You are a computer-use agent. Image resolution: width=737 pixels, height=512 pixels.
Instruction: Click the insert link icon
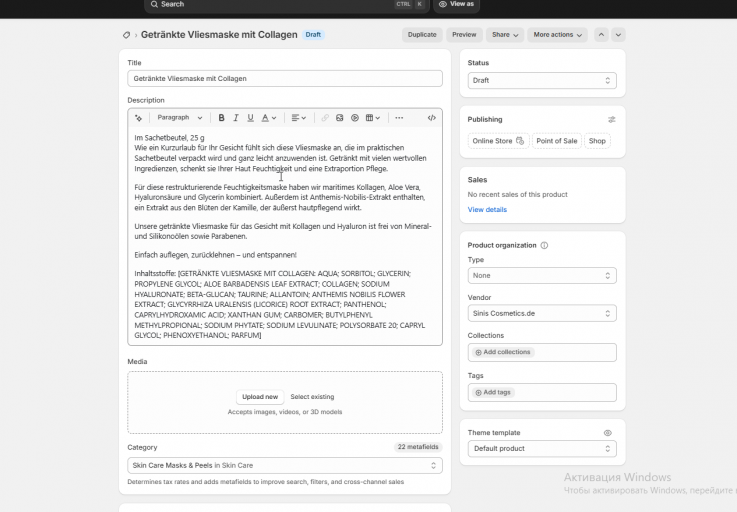tap(325, 118)
